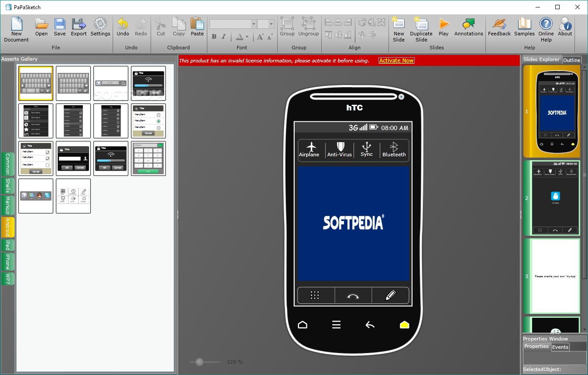Add a New Slide
Screen dimensions: 588x375
click(x=399, y=29)
